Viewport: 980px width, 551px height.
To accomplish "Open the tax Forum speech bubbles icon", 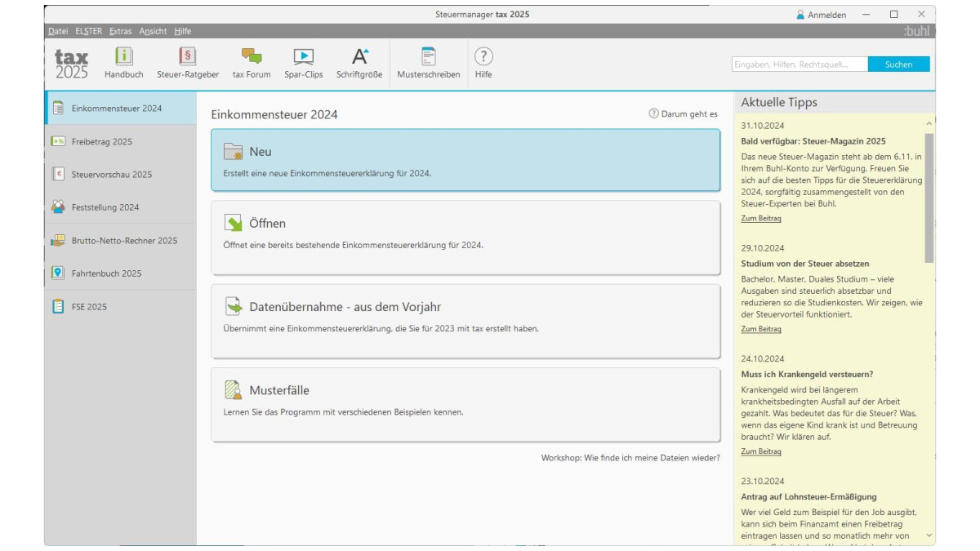I will [252, 57].
